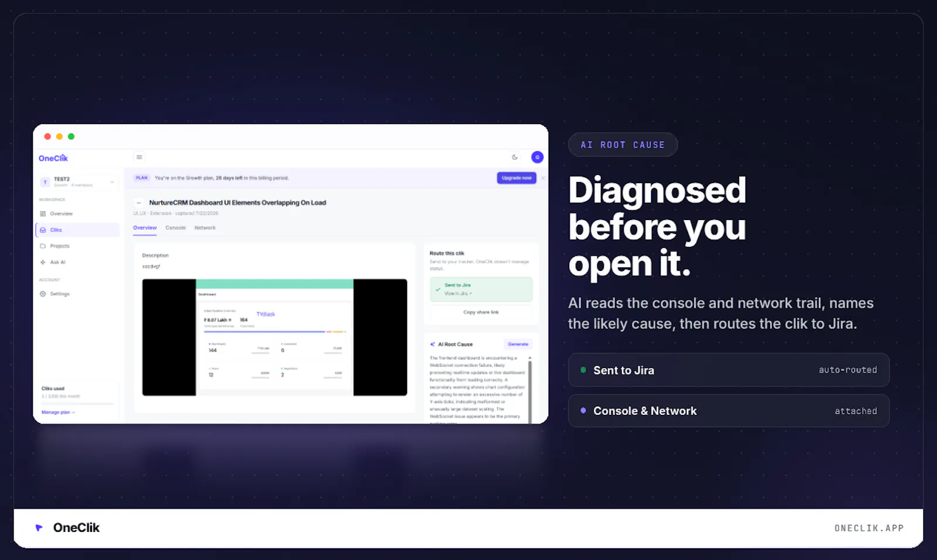Open the captured dashboard screenshot preview
The height and width of the screenshot is (560, 937).
pos(275,338)
